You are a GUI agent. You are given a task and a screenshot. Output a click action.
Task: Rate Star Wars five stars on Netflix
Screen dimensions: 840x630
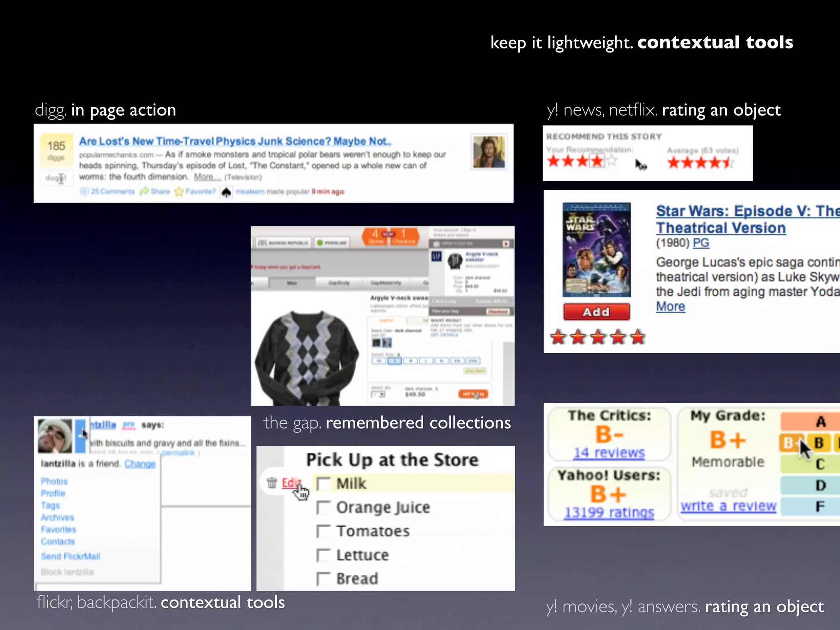637,337
